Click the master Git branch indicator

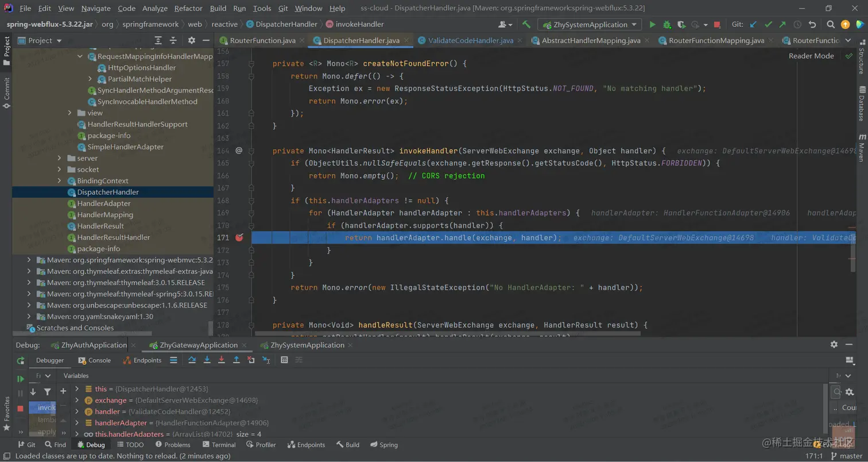coord(846,456)
